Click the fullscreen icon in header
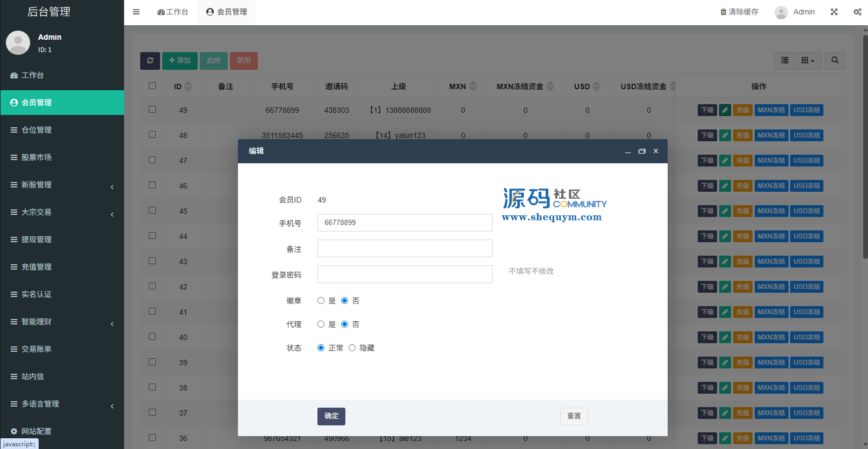 coord(834,12)
